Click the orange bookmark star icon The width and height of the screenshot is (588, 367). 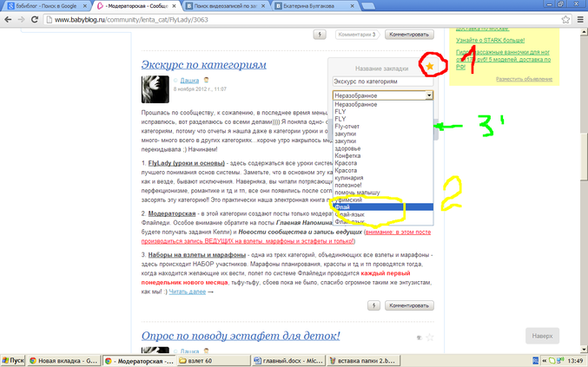(429, 66)
